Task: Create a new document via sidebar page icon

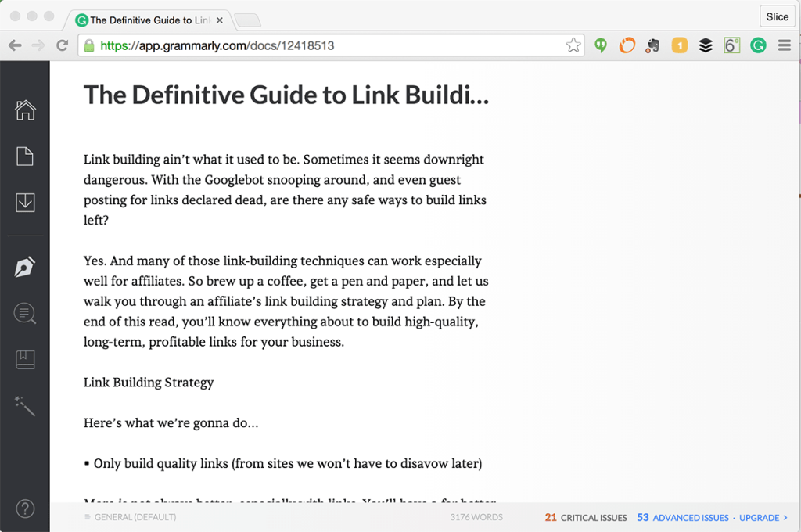Action: [25, 156]
